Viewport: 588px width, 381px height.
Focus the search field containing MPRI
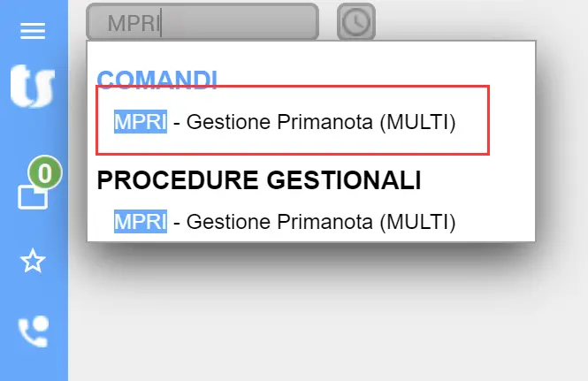(202, 23)
